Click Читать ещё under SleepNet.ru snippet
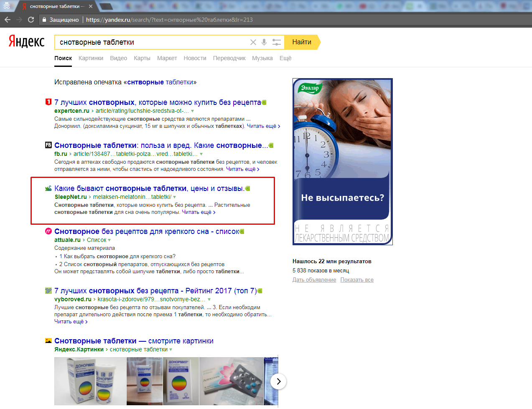Image resolution: width=532 pixels, height=409 pixels. (x=199, y=212)
